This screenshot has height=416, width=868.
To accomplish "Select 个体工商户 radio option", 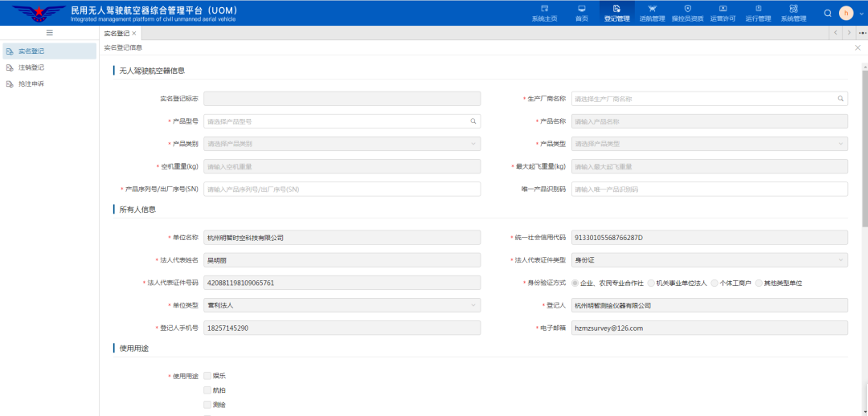I will 714,283.
